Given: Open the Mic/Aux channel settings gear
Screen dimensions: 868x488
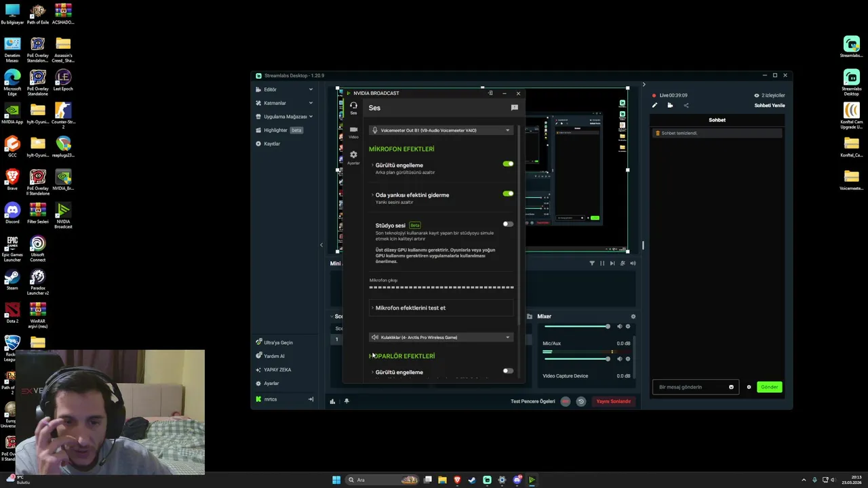Looking at the screenshot, I should [x=628, y=359].
